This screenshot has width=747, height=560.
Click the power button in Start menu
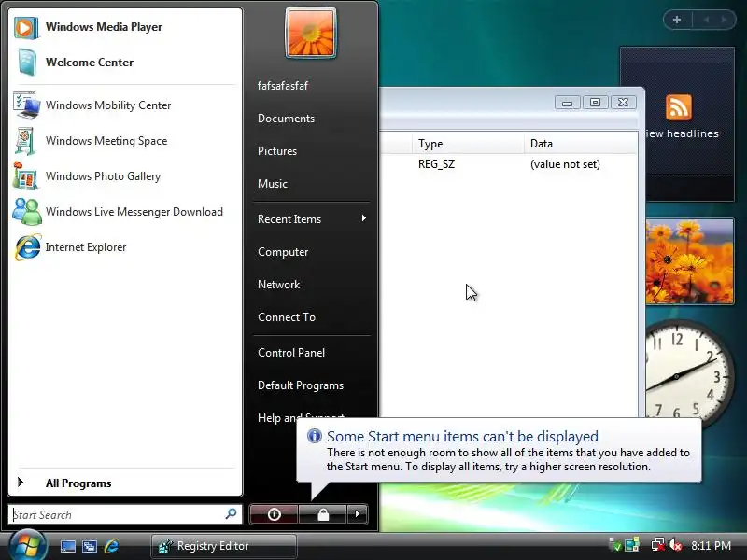(x=274, y=514)
